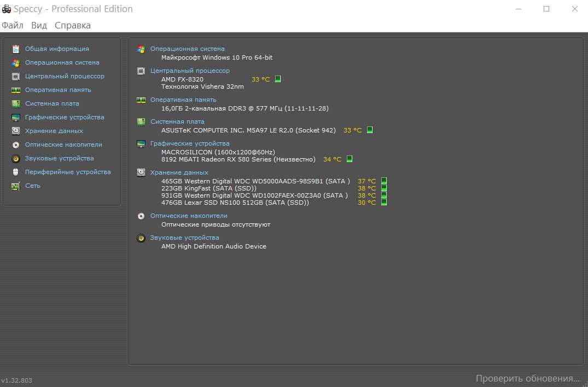Image resolution: width=588 pixels, height=387 pixels.
Task: Click the storage drive icon in summary pane
Action: (x=141, y=172)
